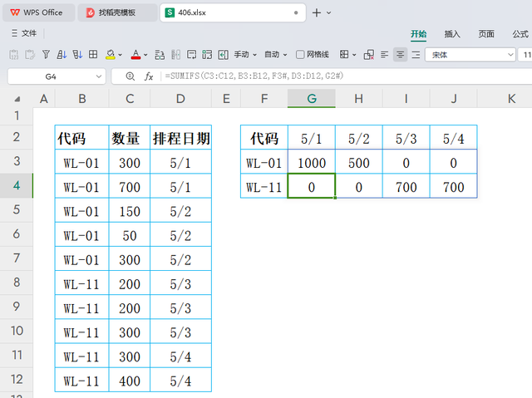Viewport: 532px width, 398px height.
Task: Select cell F4 showing WL-11
Action: point(264,187)
